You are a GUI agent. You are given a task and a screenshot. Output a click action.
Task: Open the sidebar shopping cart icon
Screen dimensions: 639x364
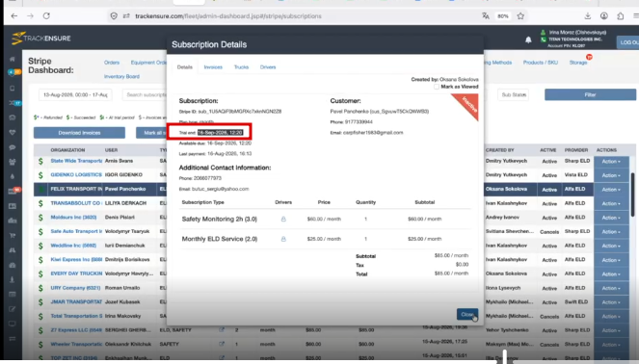tap(13, 235)
